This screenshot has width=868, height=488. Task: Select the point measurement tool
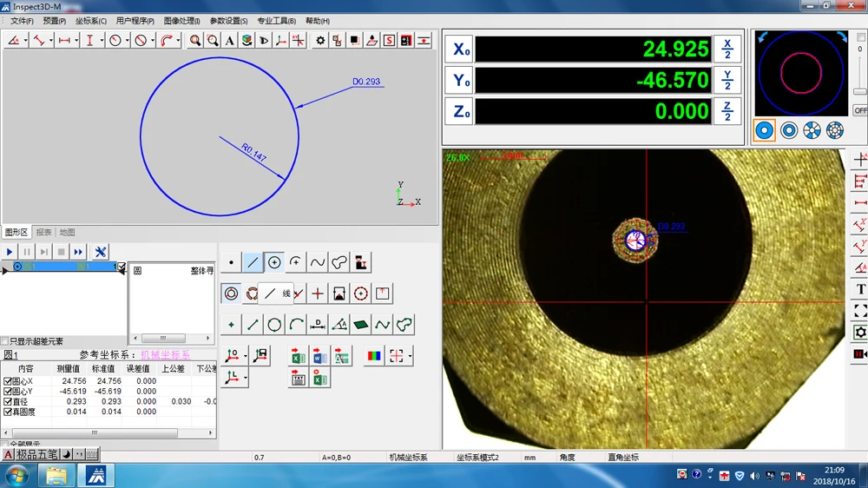pos(231,262)
